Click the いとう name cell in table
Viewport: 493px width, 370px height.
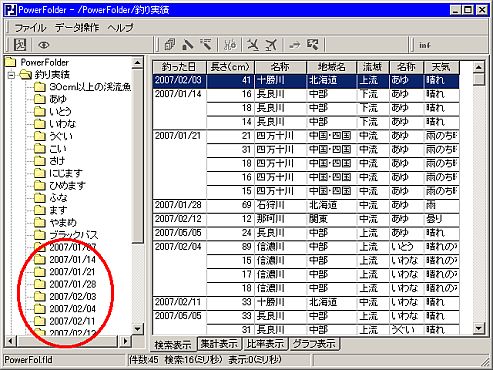pos(406,247)
